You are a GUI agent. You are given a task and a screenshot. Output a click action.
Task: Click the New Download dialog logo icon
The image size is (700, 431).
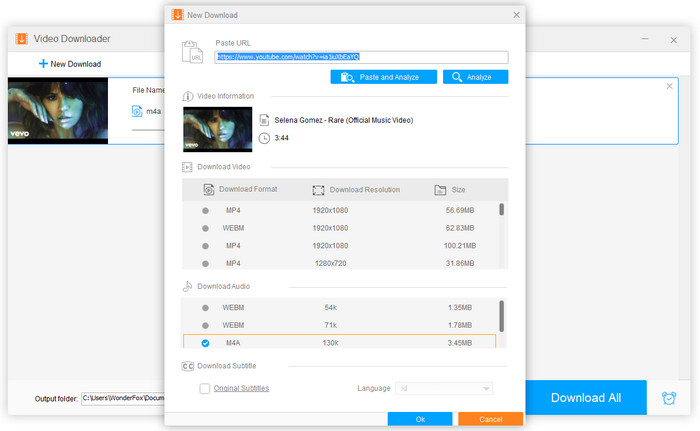177,15
